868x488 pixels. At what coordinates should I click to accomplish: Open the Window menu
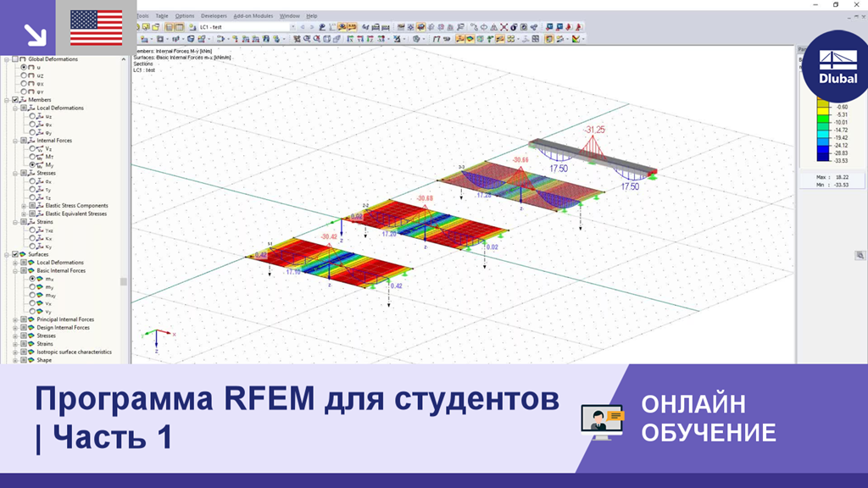(x=290, y=16)
